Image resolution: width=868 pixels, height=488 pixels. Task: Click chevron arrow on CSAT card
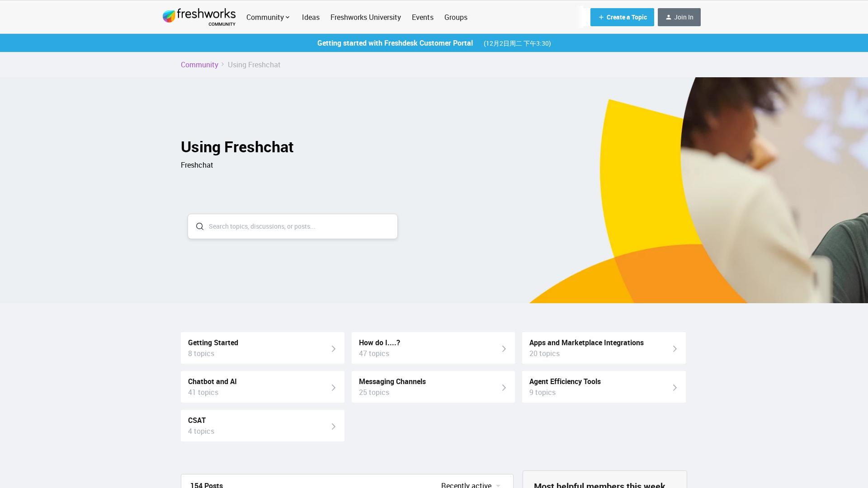click(333, 426)
